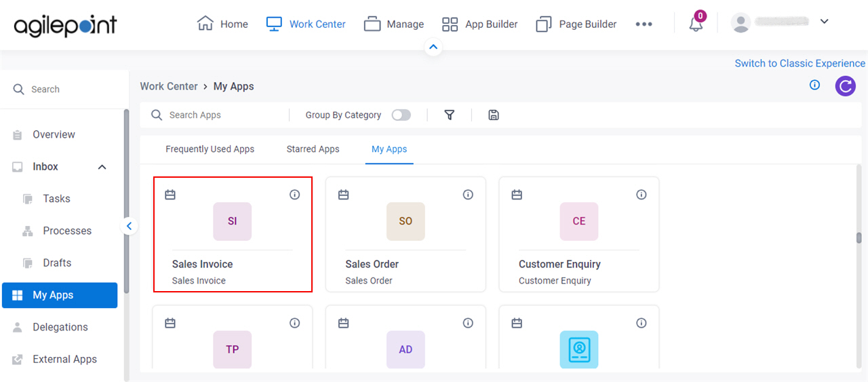
Task: Click the TP icon tile
Action: [233, 349]
